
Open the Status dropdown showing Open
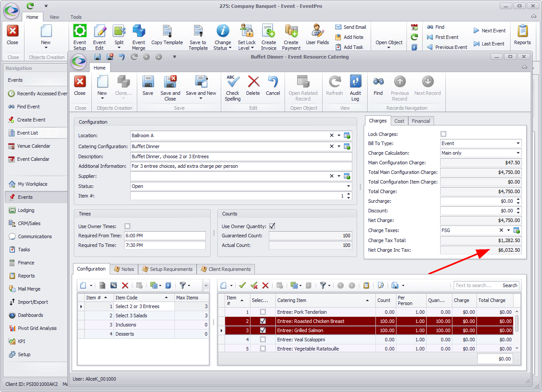click(348, 186)
